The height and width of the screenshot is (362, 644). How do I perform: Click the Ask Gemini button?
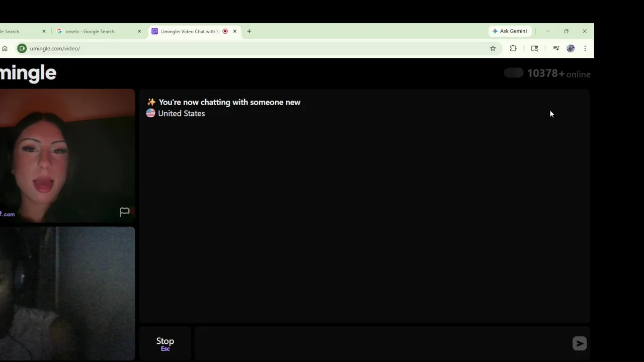pos(510,31)
